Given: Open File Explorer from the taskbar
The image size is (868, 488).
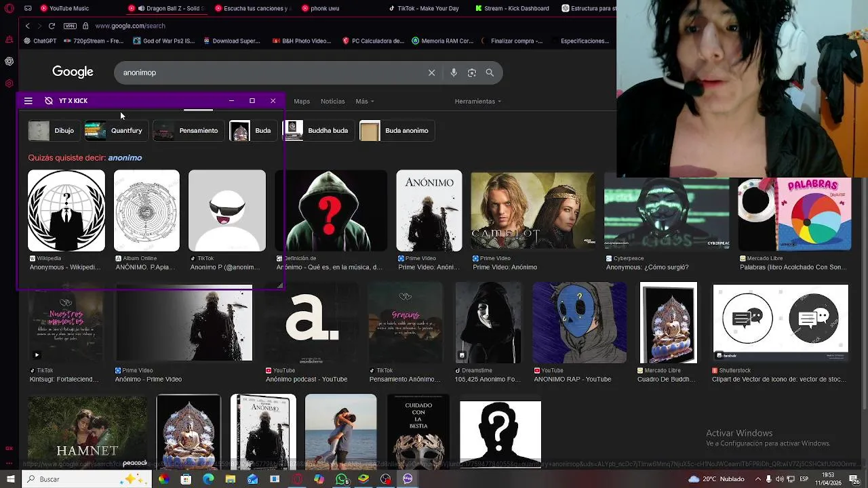Looking at the screenshot, I should click(x=231, y=479).
